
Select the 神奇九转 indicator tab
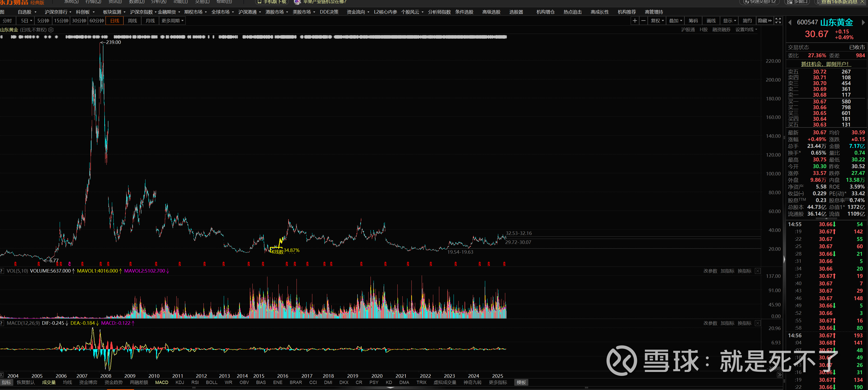(x=472, y=382)
